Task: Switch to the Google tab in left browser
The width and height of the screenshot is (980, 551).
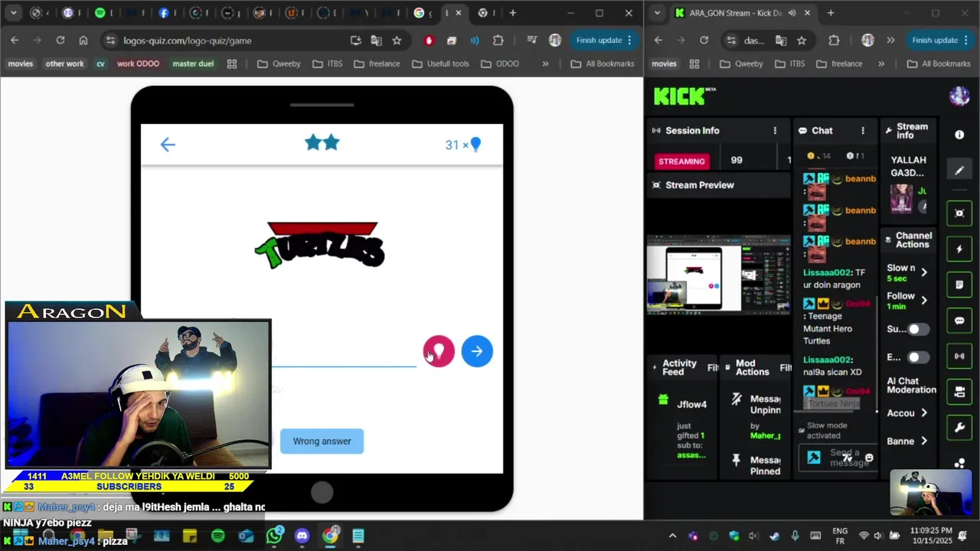Action: pos(419,13)
